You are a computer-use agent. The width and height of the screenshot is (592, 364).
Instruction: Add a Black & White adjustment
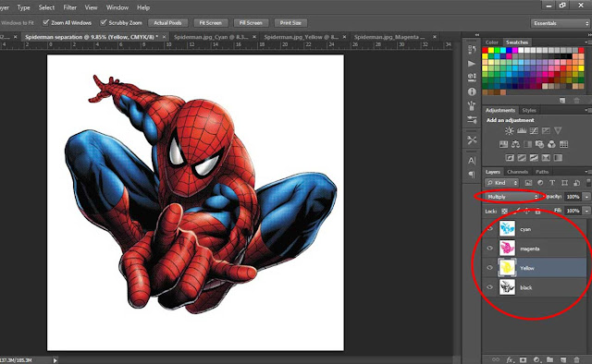coord(527,144)
